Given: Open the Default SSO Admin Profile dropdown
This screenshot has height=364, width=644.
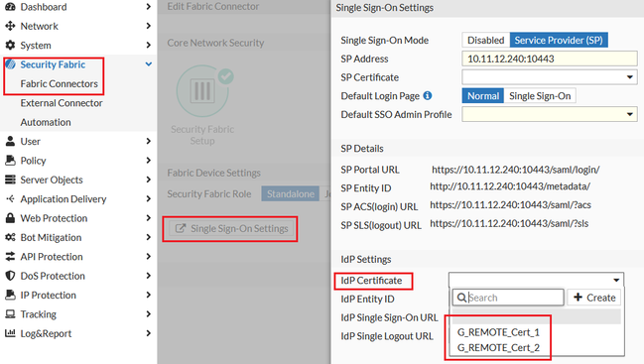Looking at the screenshot, I should point(550,114).
